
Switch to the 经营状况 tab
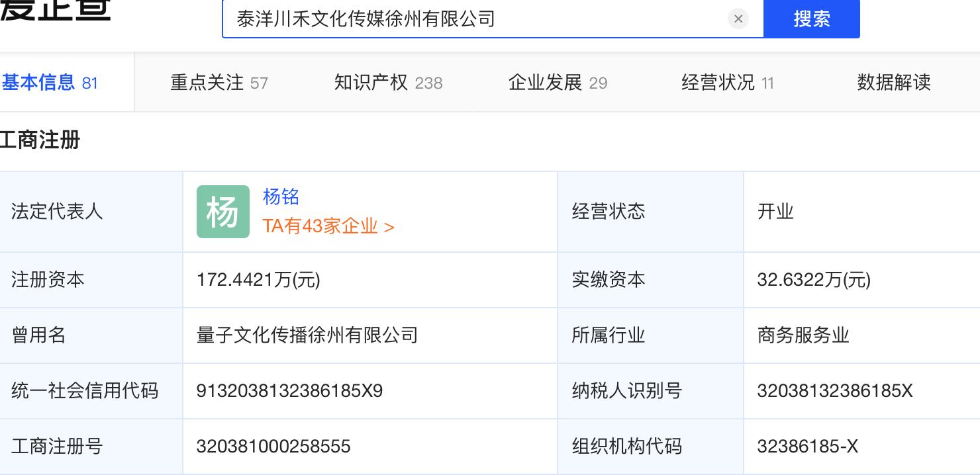coord(715,82)
